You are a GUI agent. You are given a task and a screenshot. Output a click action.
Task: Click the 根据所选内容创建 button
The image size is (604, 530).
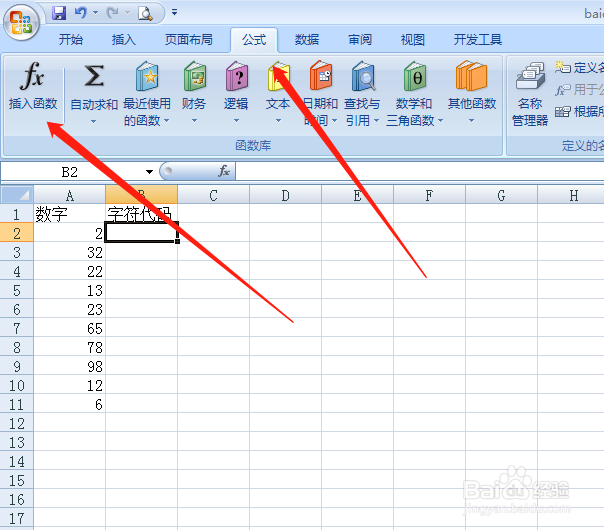tap(579, 112)
